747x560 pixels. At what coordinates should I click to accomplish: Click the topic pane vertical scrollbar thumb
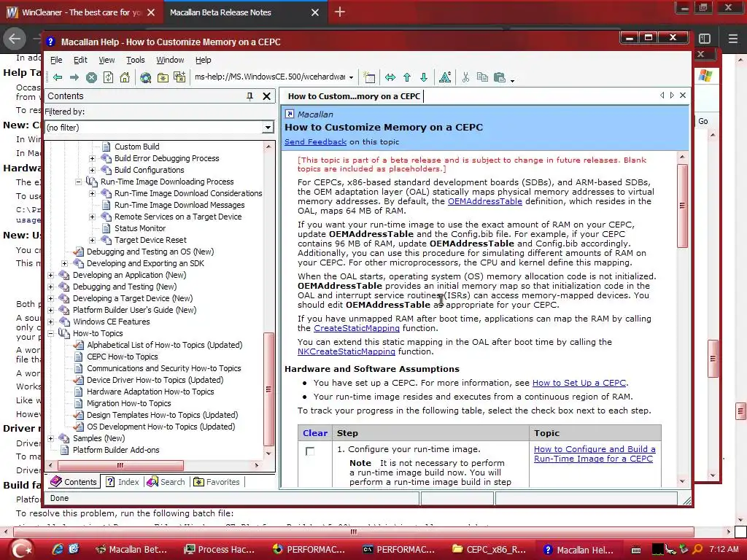(682, 206)
